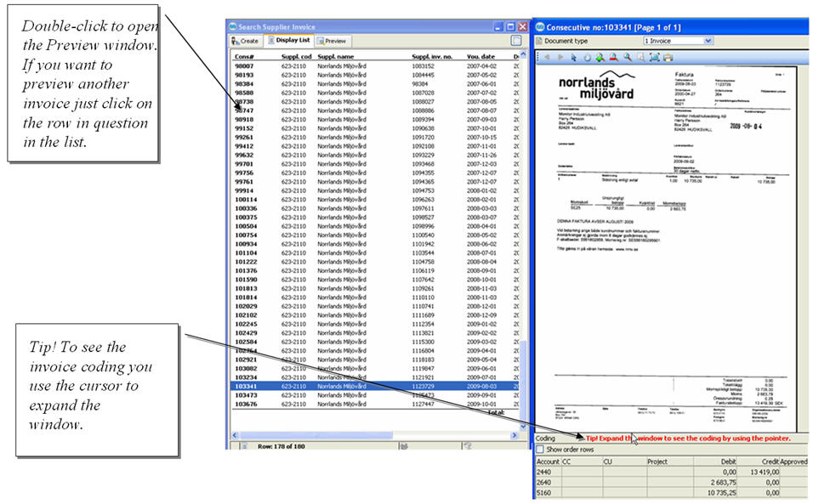The height and width of the screenshot is (504, 813).
Task: Select the invoice row with Cons# 99914
Action: 375,190
